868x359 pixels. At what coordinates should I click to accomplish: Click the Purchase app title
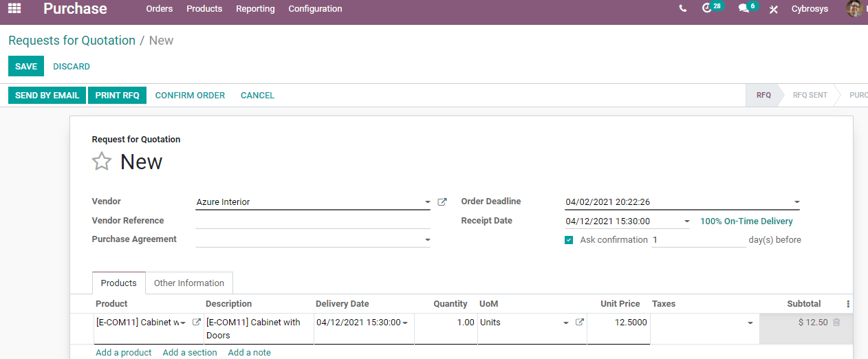tap(75, 9)
